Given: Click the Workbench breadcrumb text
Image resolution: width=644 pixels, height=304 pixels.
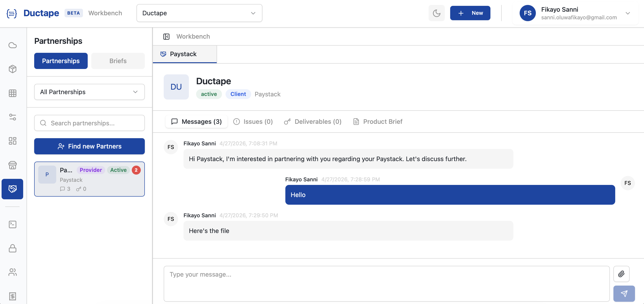Looking at the screenshot, I should (x=193, y=36).
